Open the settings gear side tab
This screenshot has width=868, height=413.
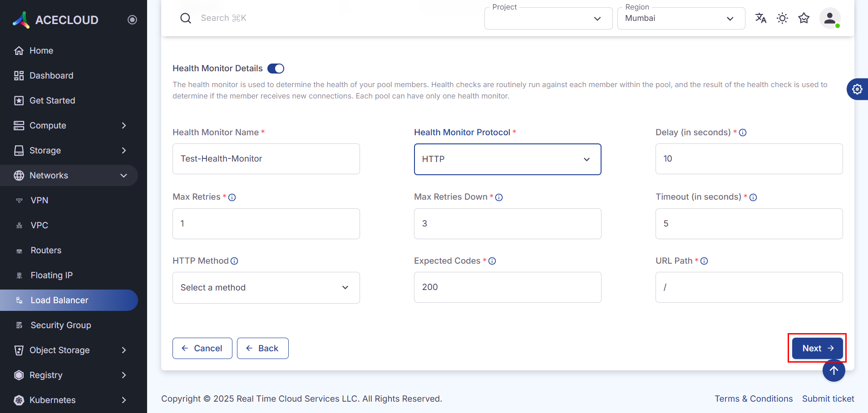point(857,89)
